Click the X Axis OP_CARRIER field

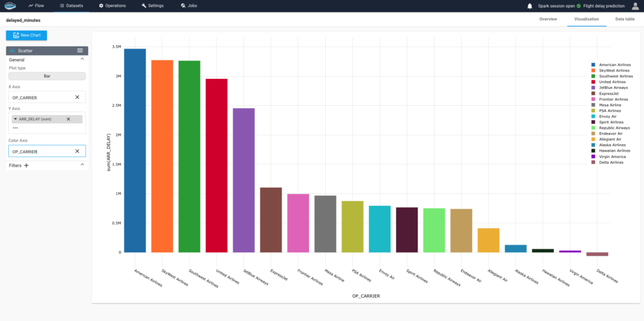(x=47, y=97)
